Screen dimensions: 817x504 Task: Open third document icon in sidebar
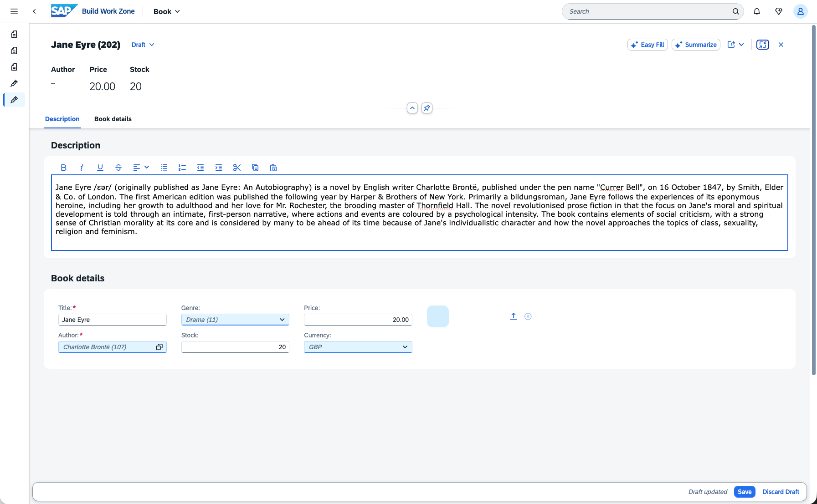pos(14,67)
